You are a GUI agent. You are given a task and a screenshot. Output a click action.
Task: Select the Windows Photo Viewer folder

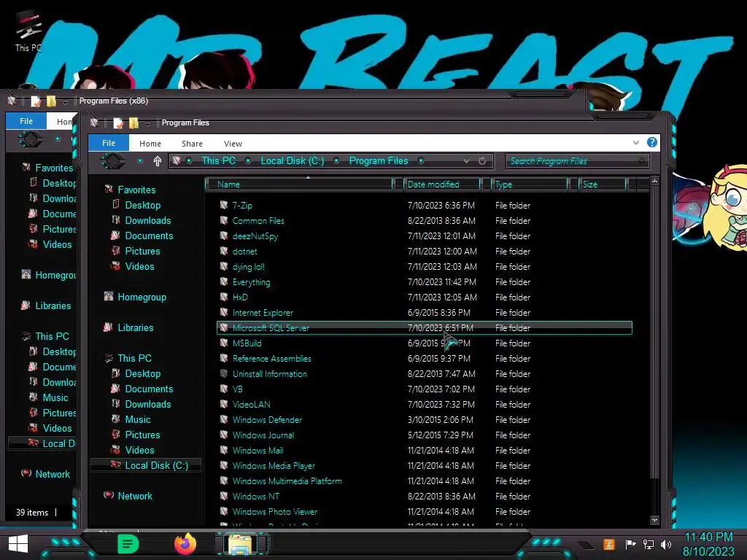coord(274,511)
